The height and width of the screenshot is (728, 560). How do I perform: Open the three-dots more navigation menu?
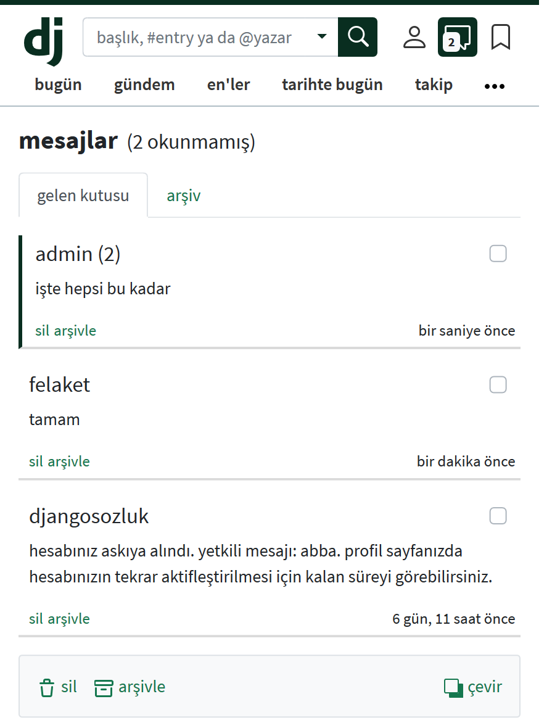[495, 86]
